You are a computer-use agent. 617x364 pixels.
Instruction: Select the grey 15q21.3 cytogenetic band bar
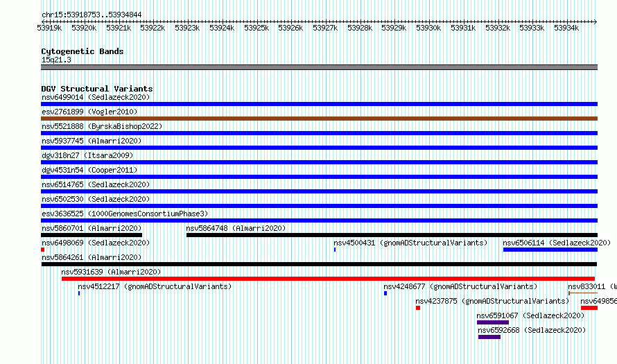319,67
